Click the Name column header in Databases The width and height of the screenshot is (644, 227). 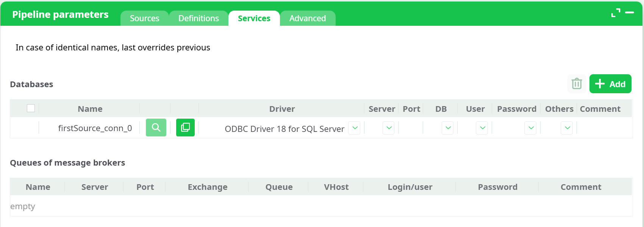click(x=90, y=109)
